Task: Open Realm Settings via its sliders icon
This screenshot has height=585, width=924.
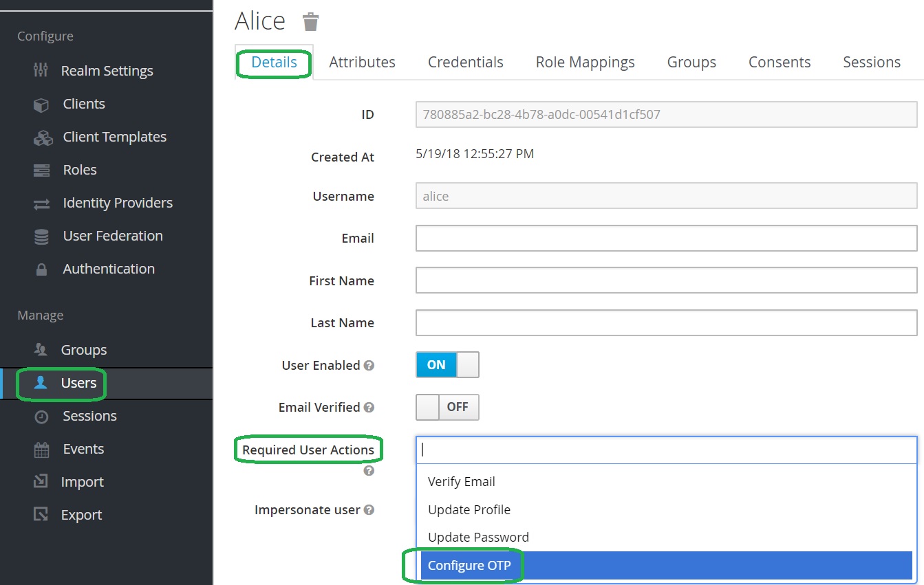Action: (x=41, y=71)
